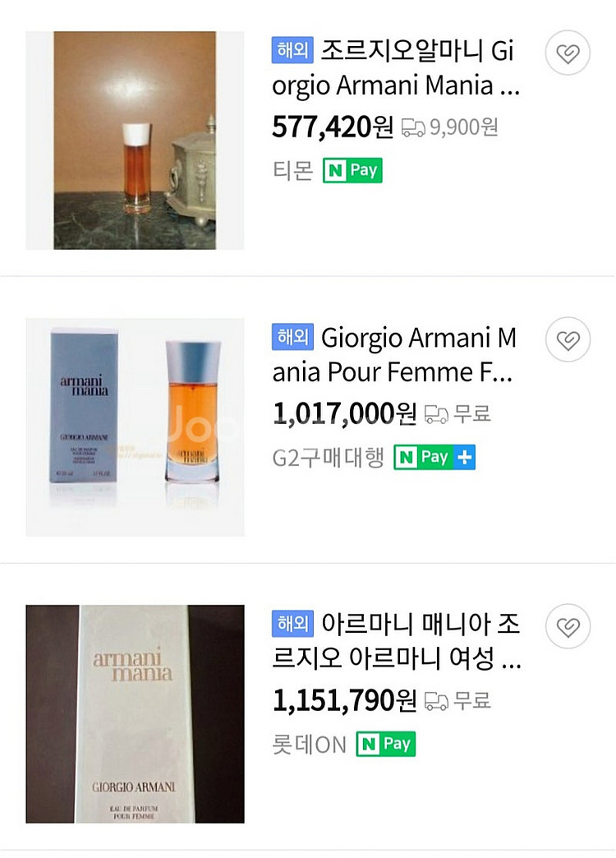View the blue box with perfume bottle thumbnail
The image size is (616, 858).
click(135, 427)
